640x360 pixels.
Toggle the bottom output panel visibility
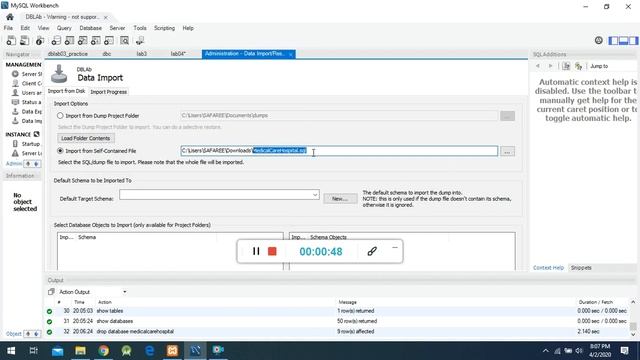click(623, 40)
